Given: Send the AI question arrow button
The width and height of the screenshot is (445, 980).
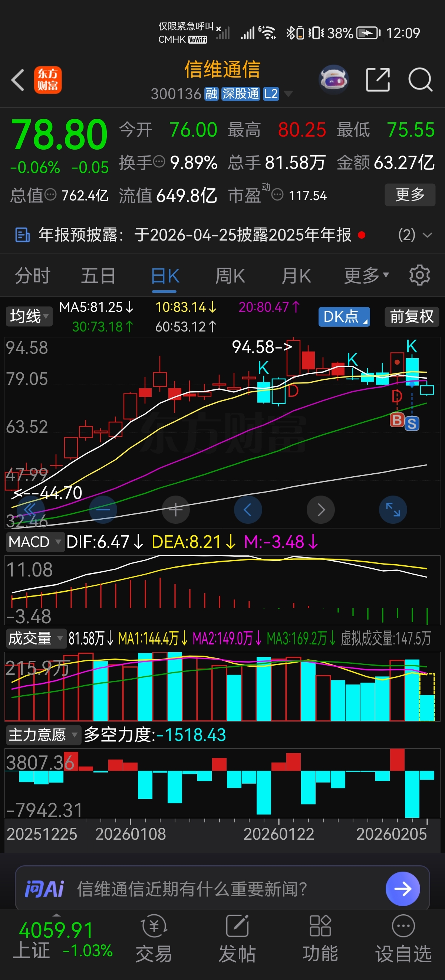Looking at the screenshot, I should click(x=403, y=889).
